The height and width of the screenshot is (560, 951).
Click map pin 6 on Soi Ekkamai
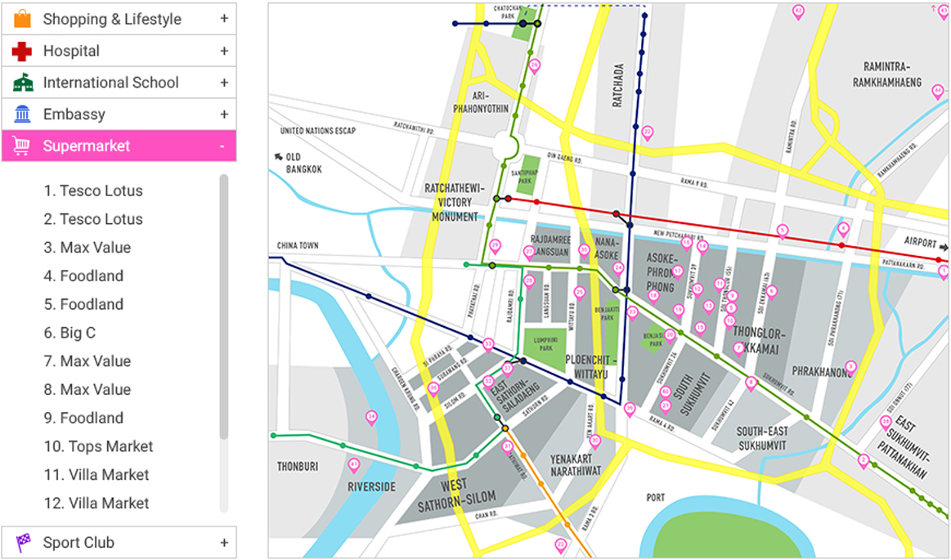coord(770,291)
